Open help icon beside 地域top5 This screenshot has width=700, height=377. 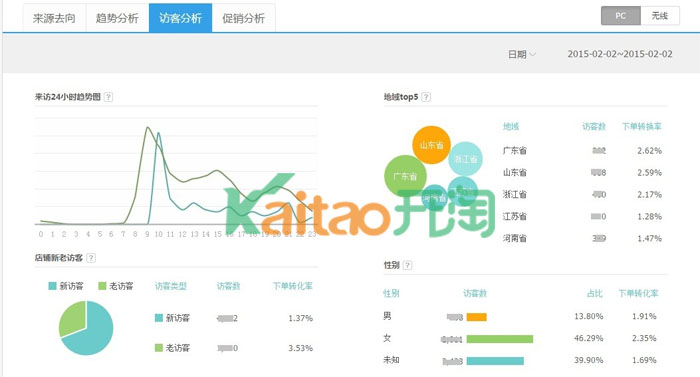426,97
